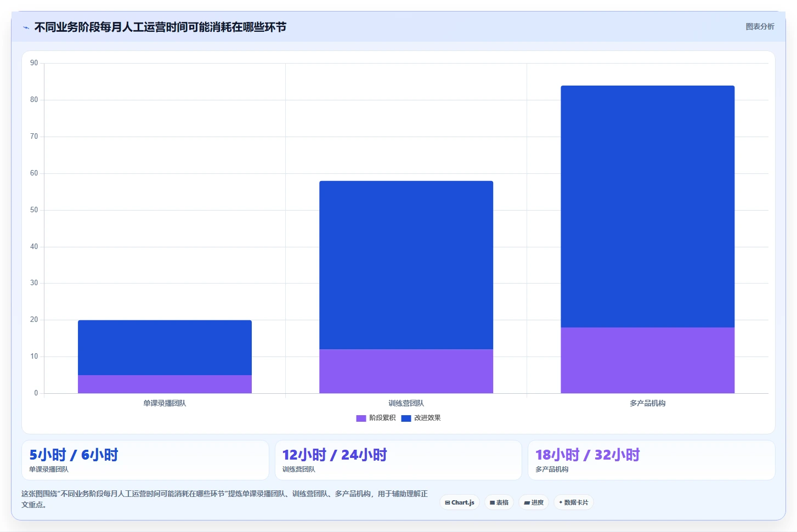Toggle the 改进效果 blue legend swatch
Image resolution: width=797 pixels, height=532 pixels.
406,418
